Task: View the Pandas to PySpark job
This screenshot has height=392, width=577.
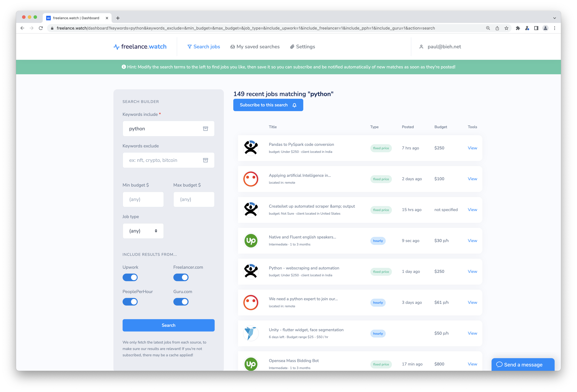Action: click(x=472, y=148)
